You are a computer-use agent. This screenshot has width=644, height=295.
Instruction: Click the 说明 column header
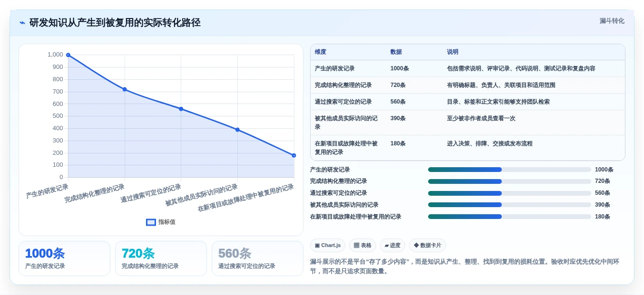pos(453,52)
